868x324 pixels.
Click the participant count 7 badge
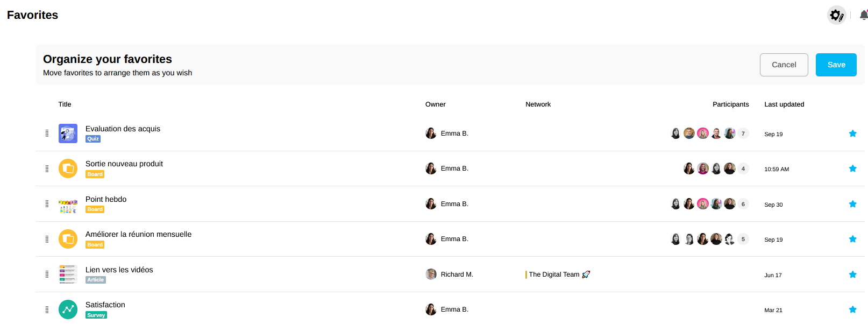[x=743, y=133]
